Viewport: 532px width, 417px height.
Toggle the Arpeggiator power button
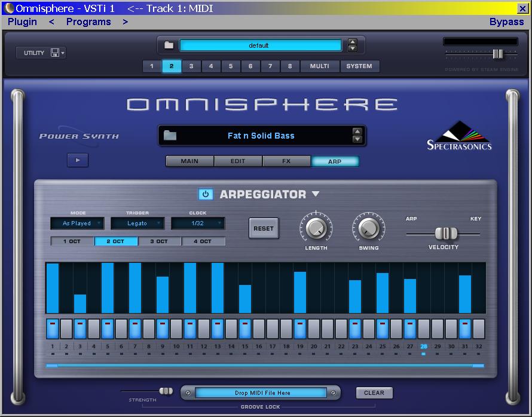205,194
